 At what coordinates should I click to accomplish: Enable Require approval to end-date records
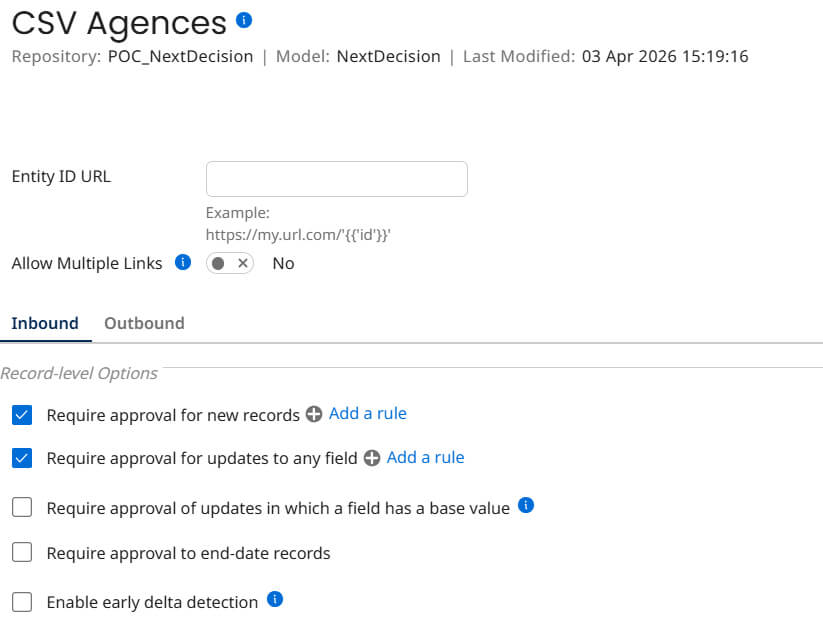pos(22,553)
